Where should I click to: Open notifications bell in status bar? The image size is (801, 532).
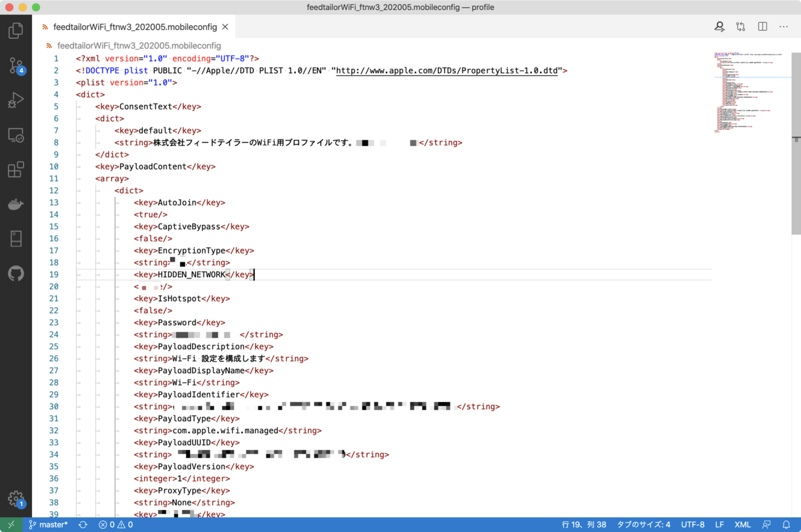pyautogui.click(x=787, y=525)
